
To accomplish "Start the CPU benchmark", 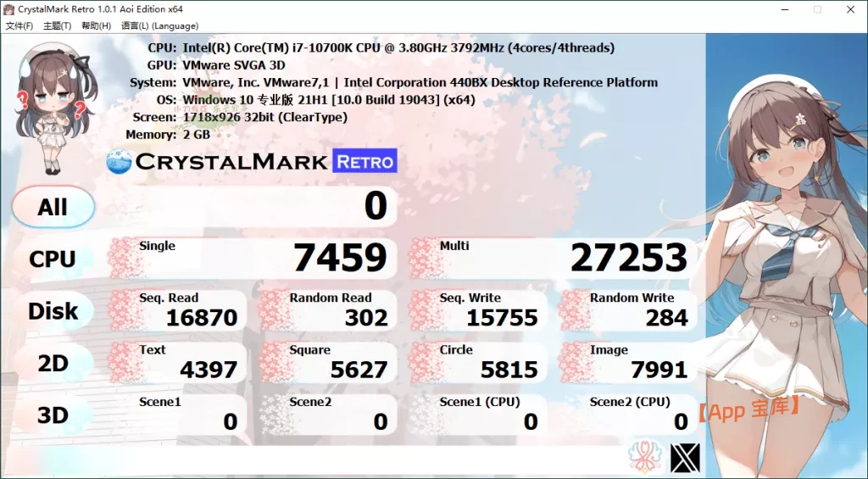I will click(x=53, y=259).
